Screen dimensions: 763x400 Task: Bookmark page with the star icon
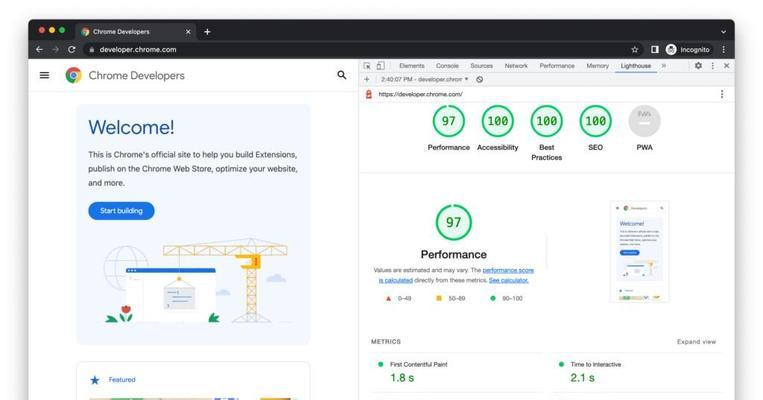tap(635, 50)
